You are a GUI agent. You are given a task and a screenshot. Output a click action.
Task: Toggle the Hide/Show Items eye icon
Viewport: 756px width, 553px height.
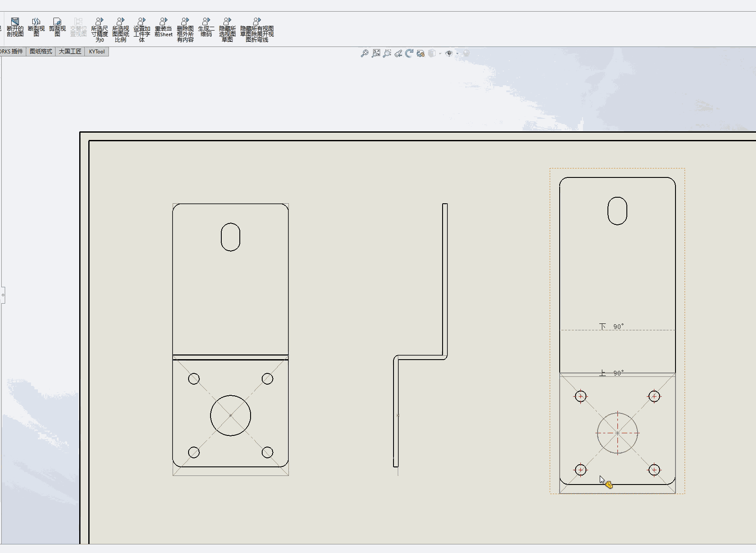pos(449,53)
